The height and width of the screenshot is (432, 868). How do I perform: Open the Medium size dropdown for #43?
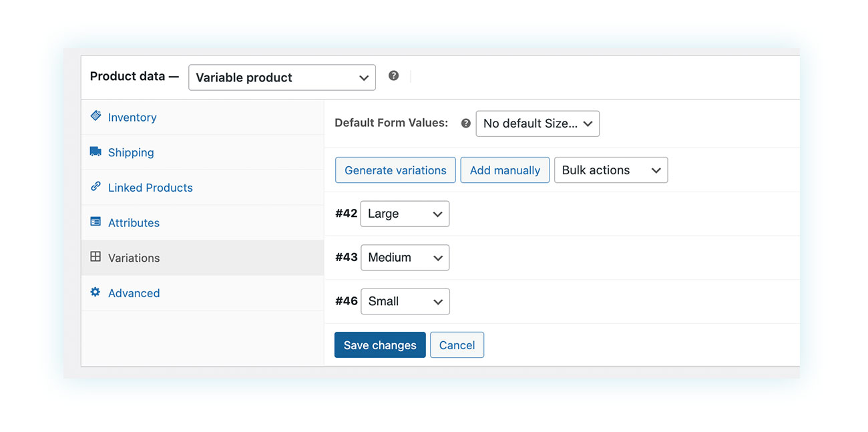(x=405, y=258)
